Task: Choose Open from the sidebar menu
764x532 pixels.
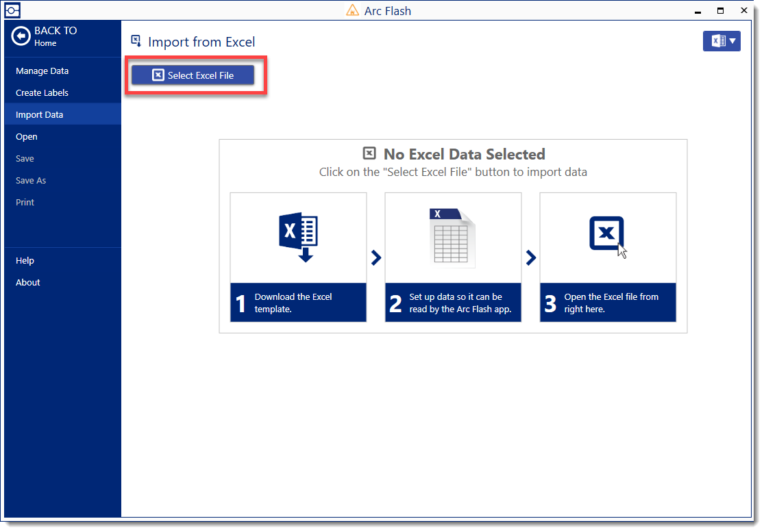Action: 27,137
